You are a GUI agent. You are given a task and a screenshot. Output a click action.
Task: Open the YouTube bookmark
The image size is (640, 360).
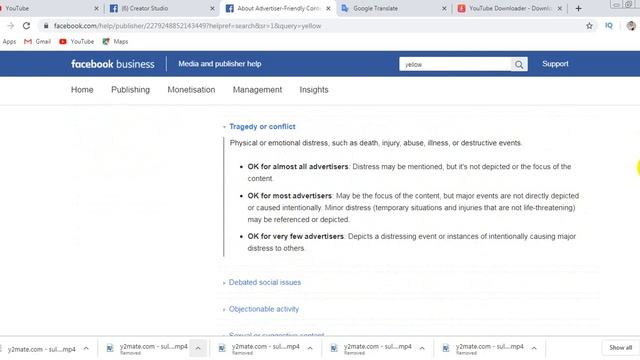tap(76, 42)
